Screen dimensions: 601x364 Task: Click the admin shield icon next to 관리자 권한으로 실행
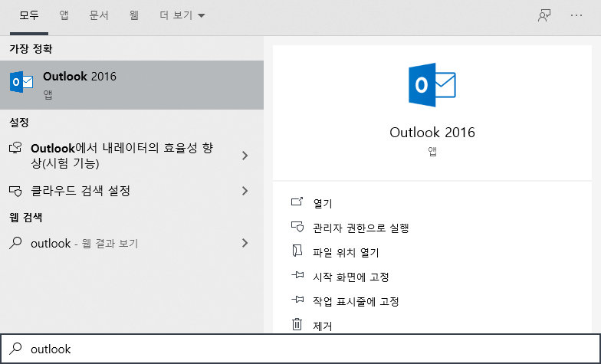[297, 227]
